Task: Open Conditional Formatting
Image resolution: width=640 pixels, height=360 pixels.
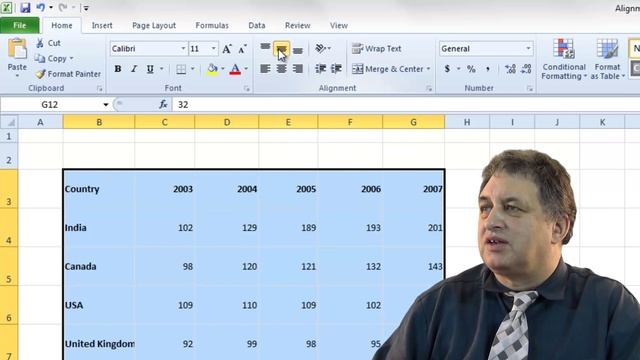Action: (564, 59)
